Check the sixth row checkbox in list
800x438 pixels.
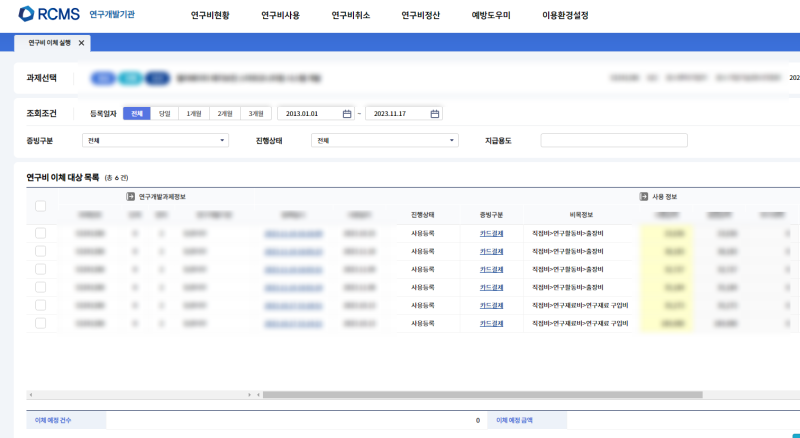pyautogui.click(x=40, y=323)
